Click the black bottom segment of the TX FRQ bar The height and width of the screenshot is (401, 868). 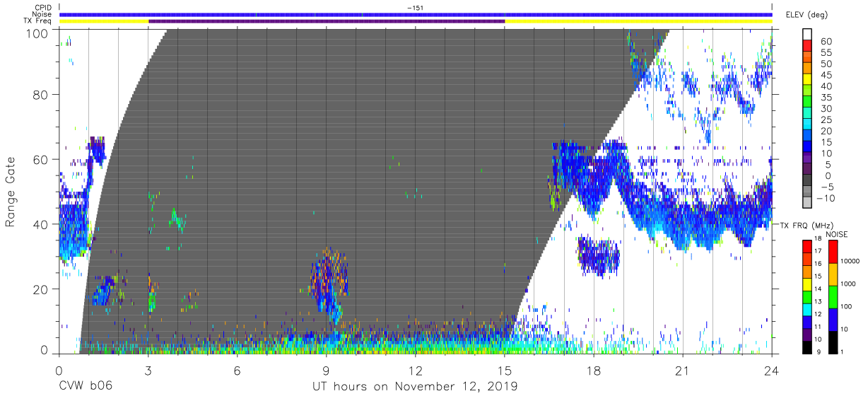[807, 347]
